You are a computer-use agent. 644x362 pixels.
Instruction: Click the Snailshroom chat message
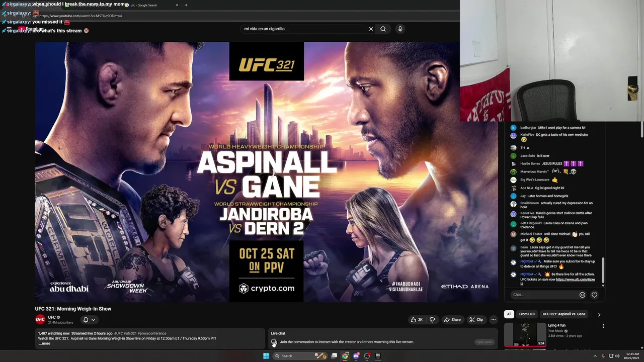click(557, 205)
